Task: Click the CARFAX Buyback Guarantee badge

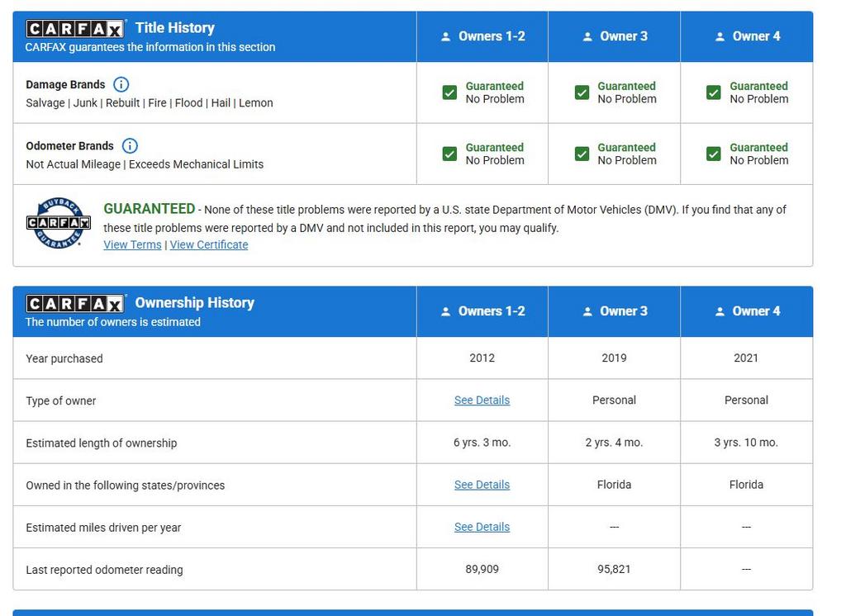Action: coord(58,223)
